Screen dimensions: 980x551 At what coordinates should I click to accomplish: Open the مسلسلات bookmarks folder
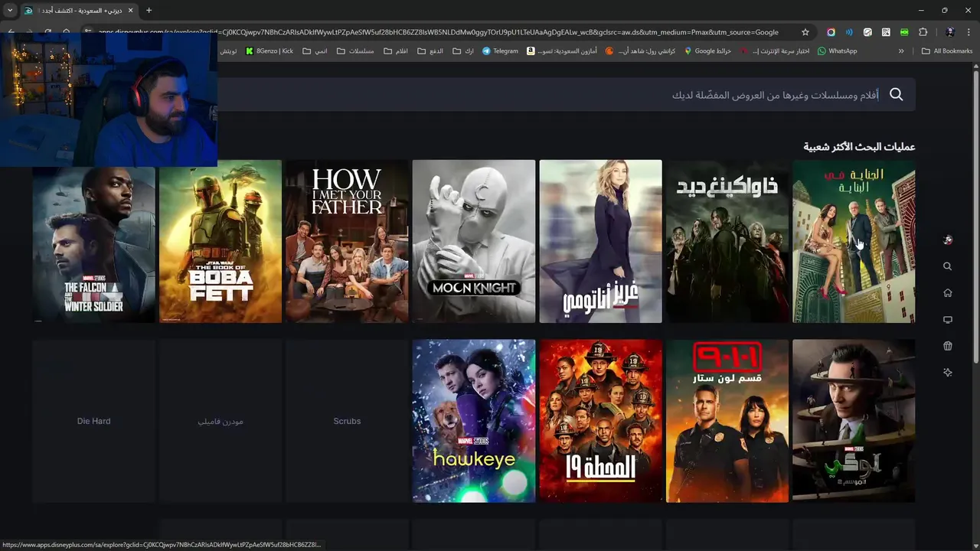[x=355, y=51]
